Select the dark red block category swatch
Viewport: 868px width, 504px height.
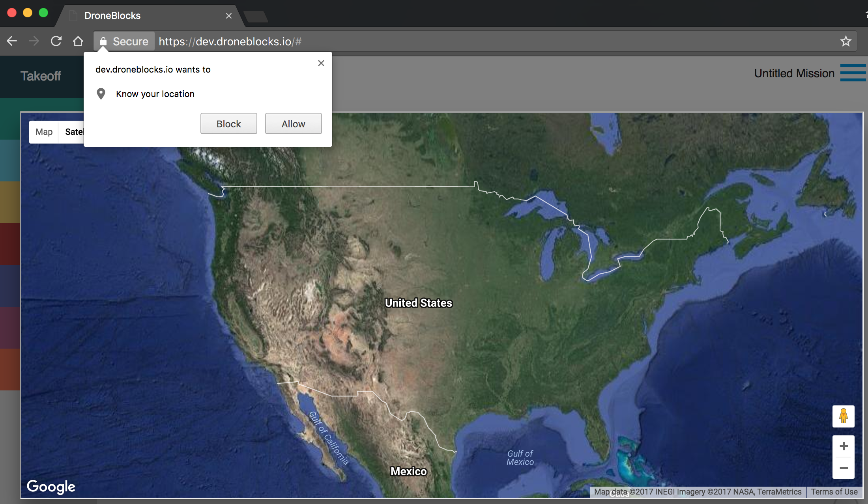tap(10, 244)
